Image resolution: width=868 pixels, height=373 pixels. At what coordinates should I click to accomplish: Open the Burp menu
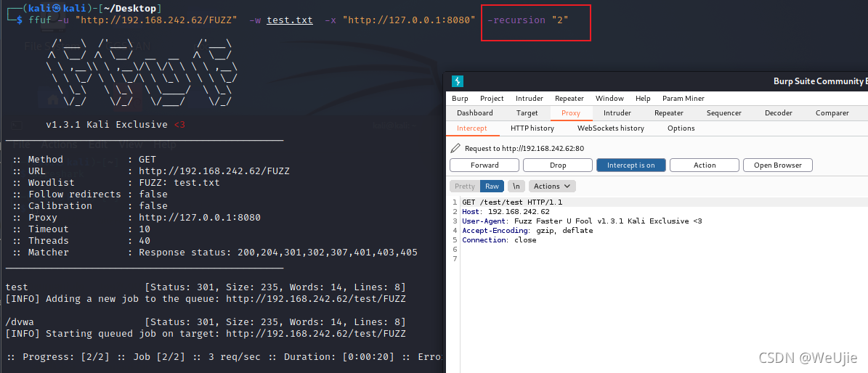point(460,99)
